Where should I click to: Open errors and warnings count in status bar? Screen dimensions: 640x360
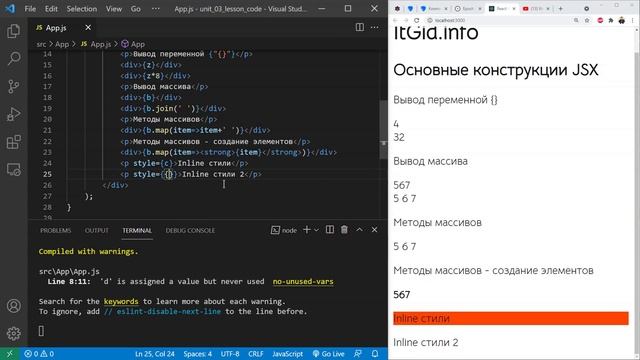coord(39,354)
